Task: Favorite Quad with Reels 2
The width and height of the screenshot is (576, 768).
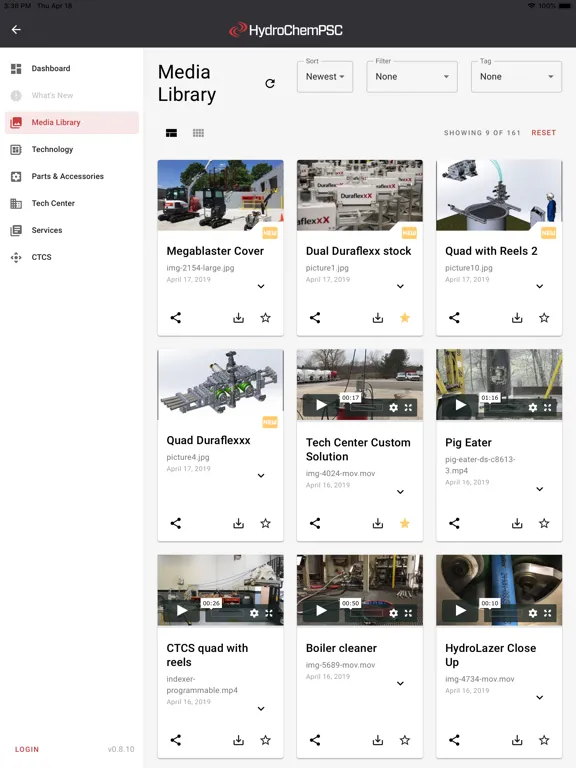Action: point(544,318)
